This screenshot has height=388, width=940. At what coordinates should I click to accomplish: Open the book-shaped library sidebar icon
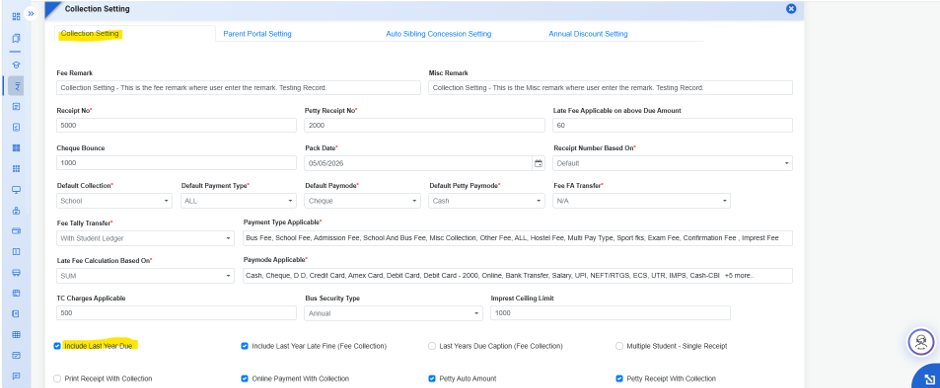[x=16, y=251]
